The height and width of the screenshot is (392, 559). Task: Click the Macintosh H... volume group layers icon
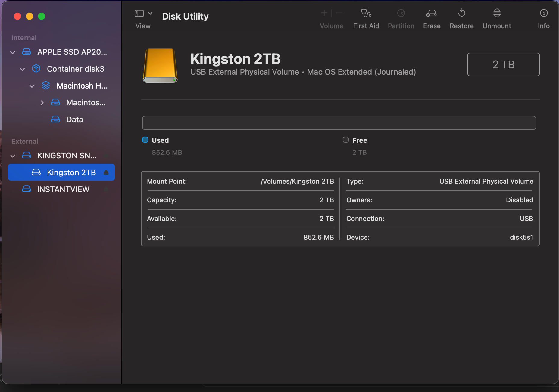[46, 86]
